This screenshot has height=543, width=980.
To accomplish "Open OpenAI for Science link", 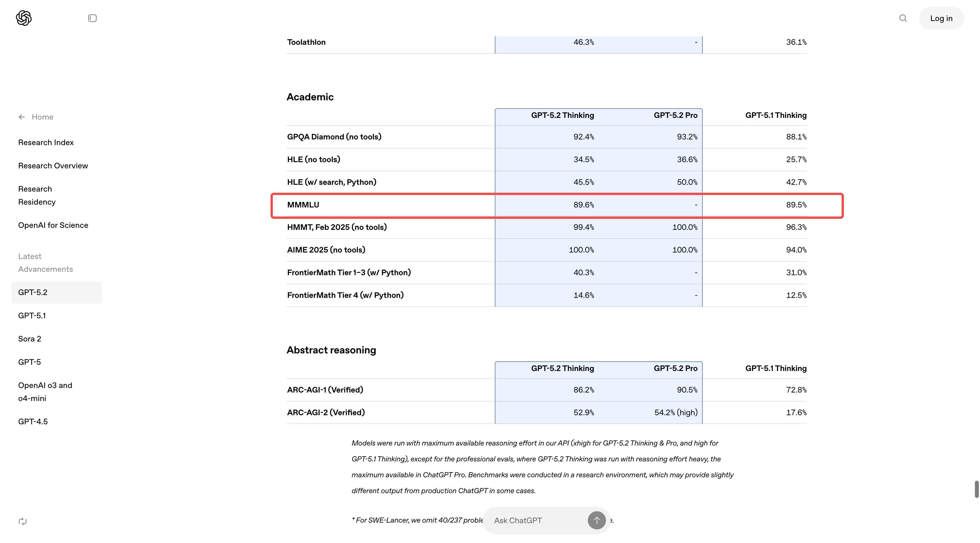I will 53,225.
